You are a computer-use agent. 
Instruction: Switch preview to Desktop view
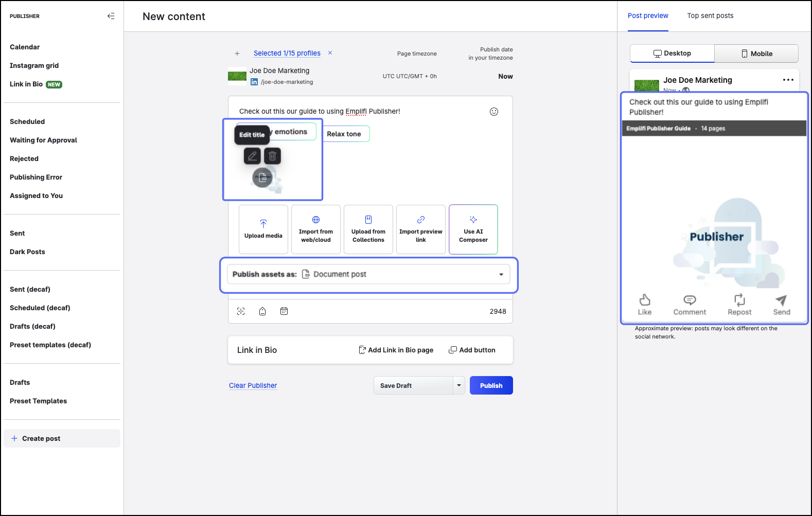(x=672, y=54)
